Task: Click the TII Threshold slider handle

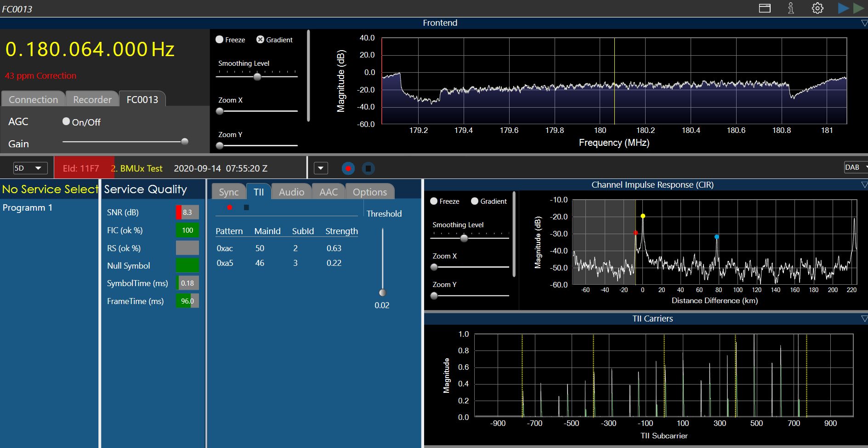Action: (382, 293)
